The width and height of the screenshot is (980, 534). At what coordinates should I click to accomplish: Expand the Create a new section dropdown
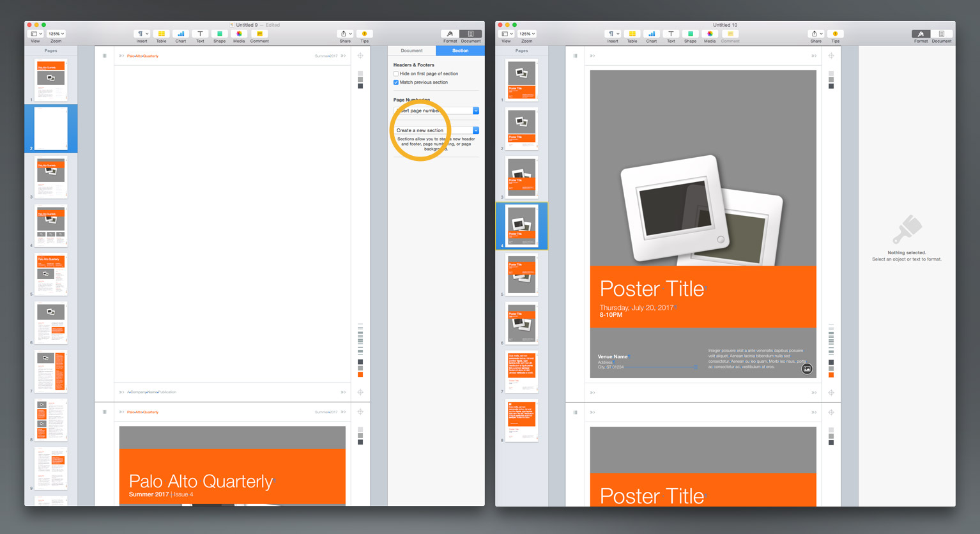click(475, 130)
